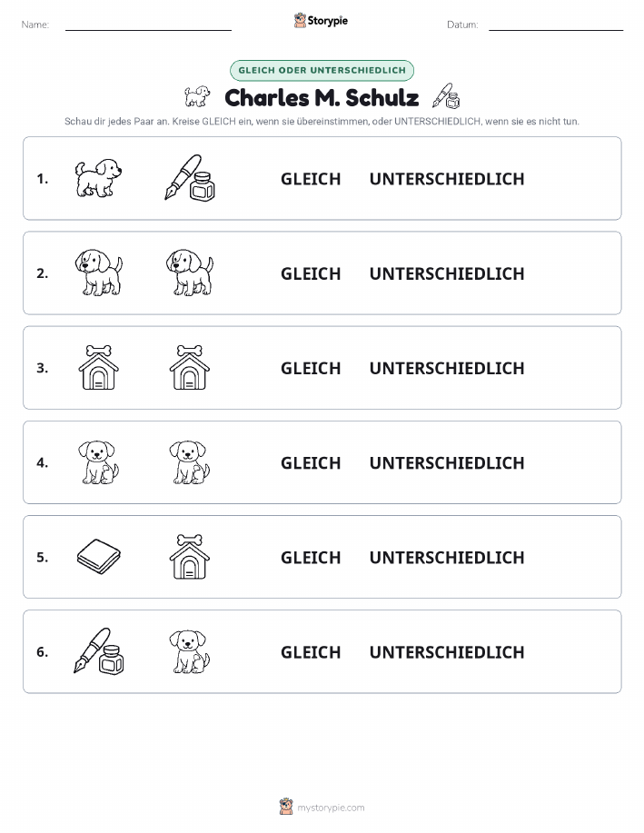
Task: Click the fountain pen and ink icon in row 1
Action: click(190, 178)
